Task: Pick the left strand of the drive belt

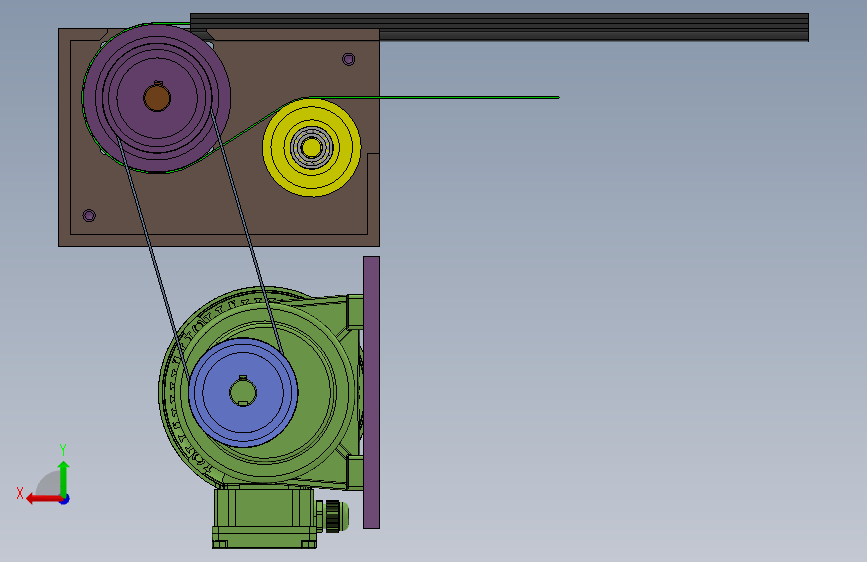Action: click(154, 260)
